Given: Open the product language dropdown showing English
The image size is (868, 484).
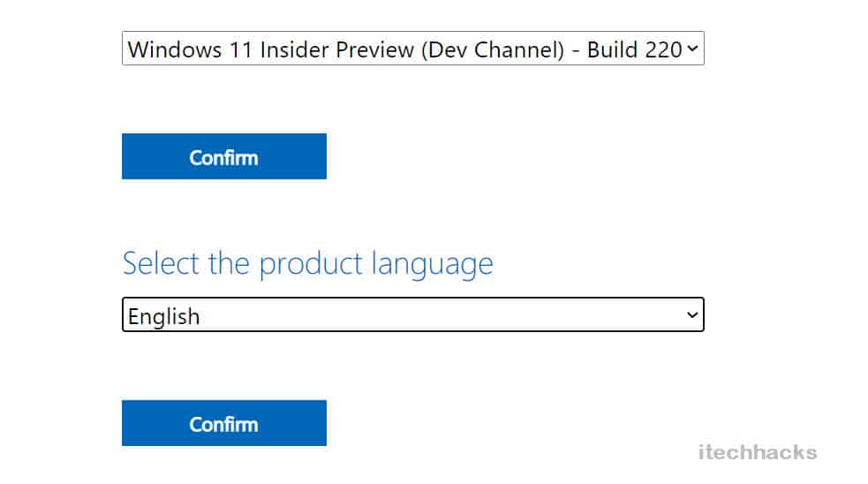Looking at the screenshot, I should tap(412, 315).
